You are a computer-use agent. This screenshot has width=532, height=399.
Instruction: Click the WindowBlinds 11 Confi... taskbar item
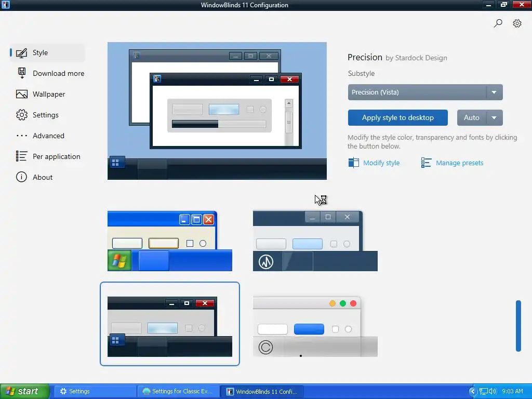(x=262, y=392)
